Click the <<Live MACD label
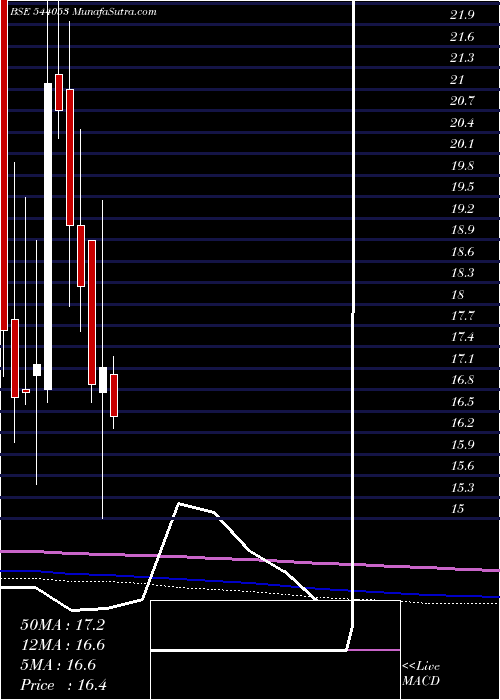The image size is (500, 700). click(x=421, y=674)
